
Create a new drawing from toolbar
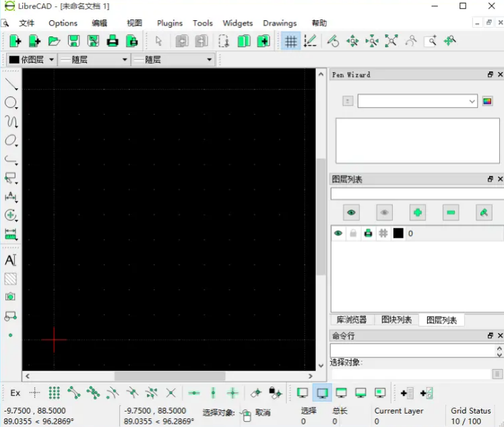[15, 41]
